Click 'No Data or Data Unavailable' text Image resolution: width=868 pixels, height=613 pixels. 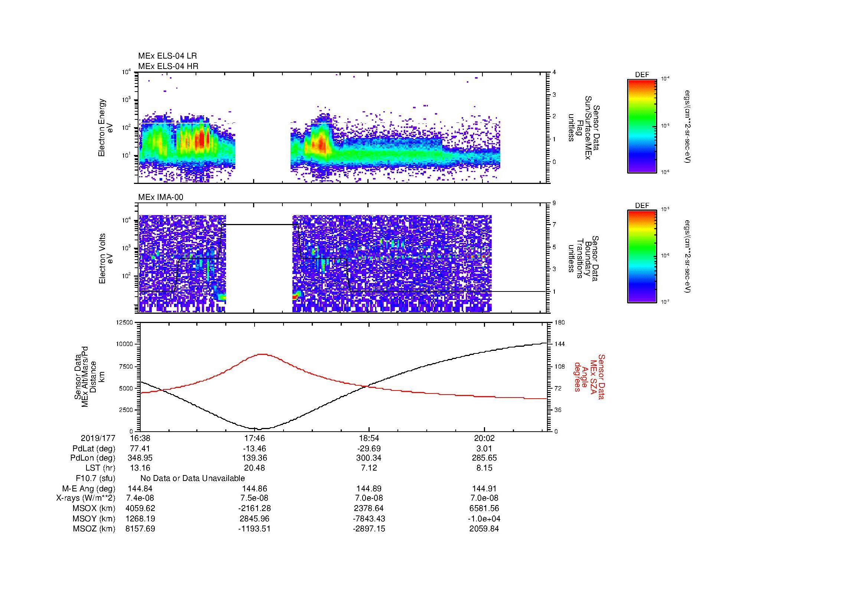tap(193, 478)
